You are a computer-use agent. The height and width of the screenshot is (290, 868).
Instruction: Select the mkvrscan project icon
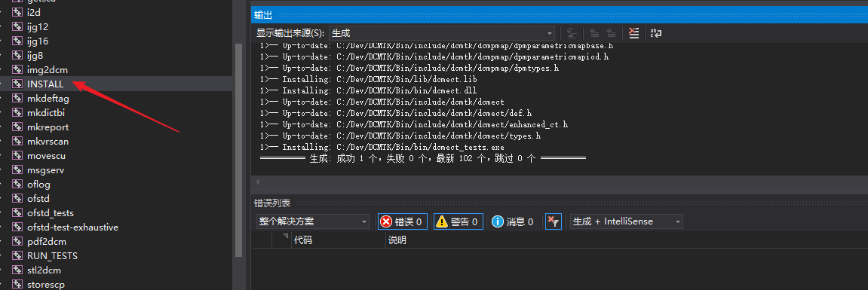coord(17,142)
